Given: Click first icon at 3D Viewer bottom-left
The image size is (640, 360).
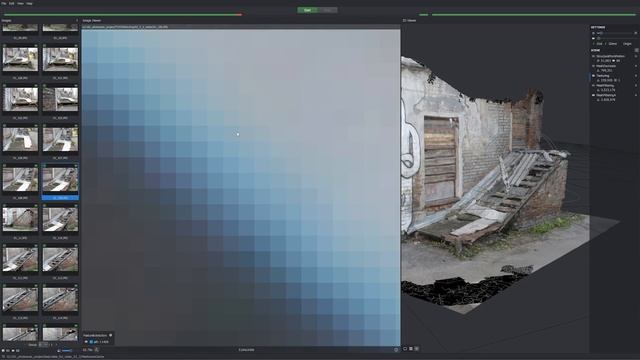Looking at the screenshot, I should click(405, 349).
